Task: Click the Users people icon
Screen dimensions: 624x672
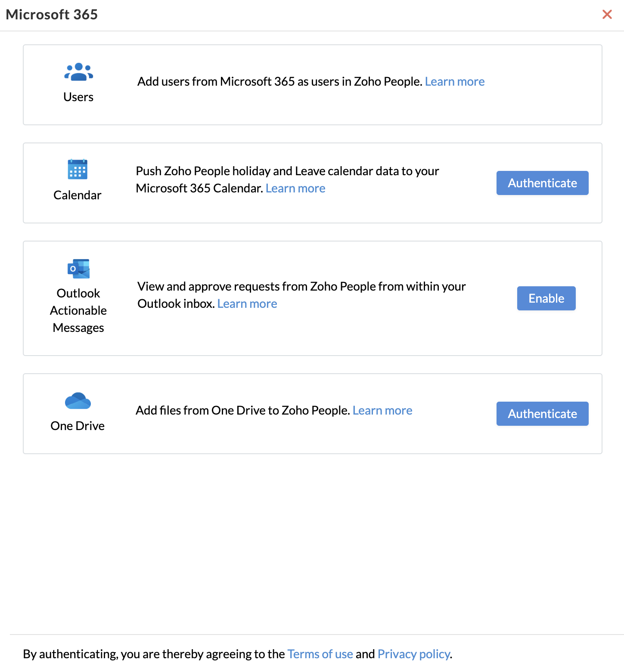Action: tap(78, 72)
